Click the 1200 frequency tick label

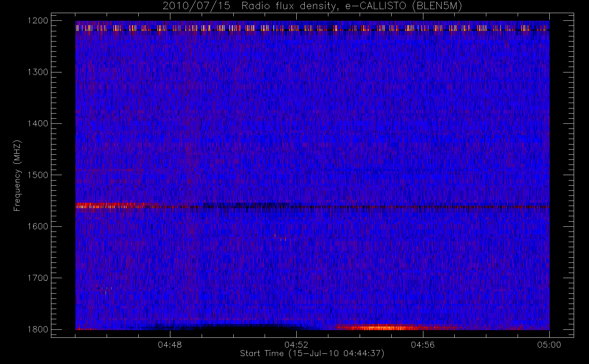[38, 21]
